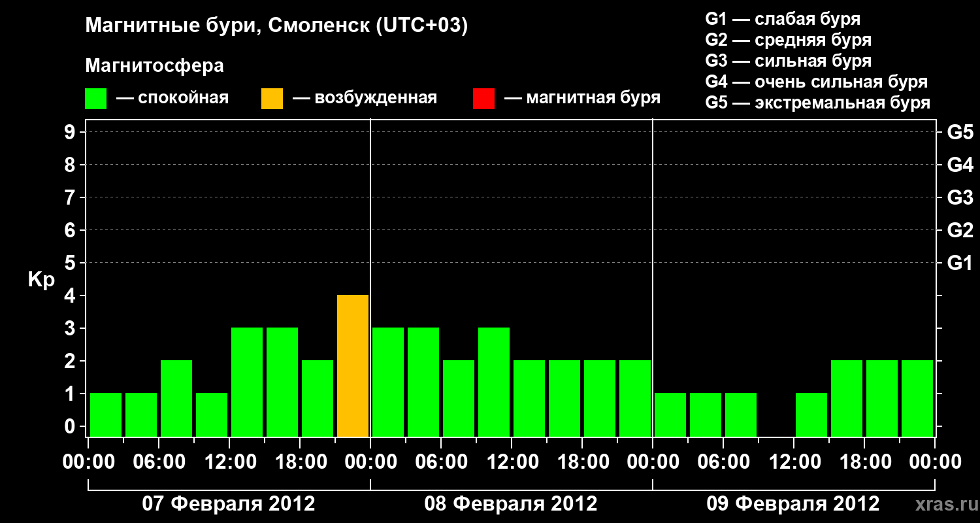The height and width of the screenshot is (523, 980).
Task: Click the G1 storm level axis label
Action: [x=960, y=263]
